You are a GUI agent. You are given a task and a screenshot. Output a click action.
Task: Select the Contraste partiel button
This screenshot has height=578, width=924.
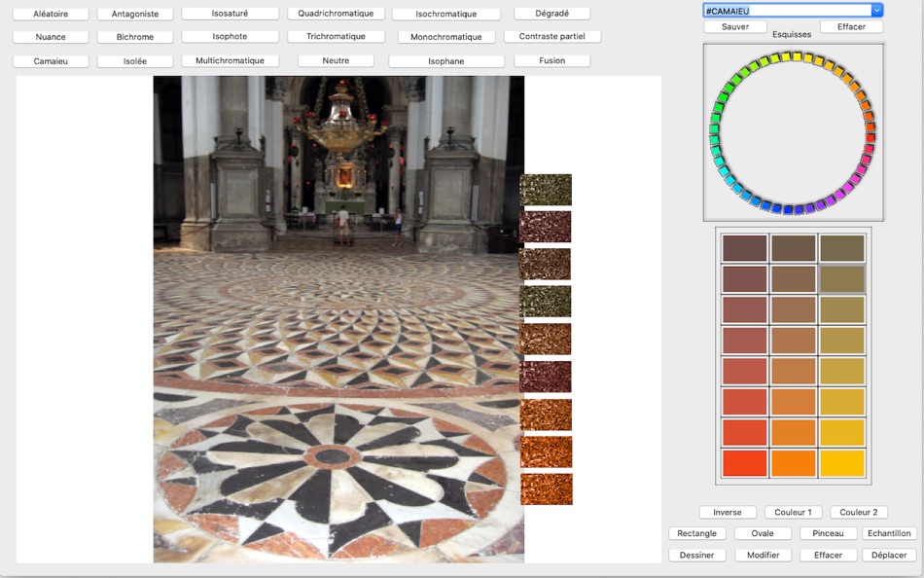[x=552, y=36]
